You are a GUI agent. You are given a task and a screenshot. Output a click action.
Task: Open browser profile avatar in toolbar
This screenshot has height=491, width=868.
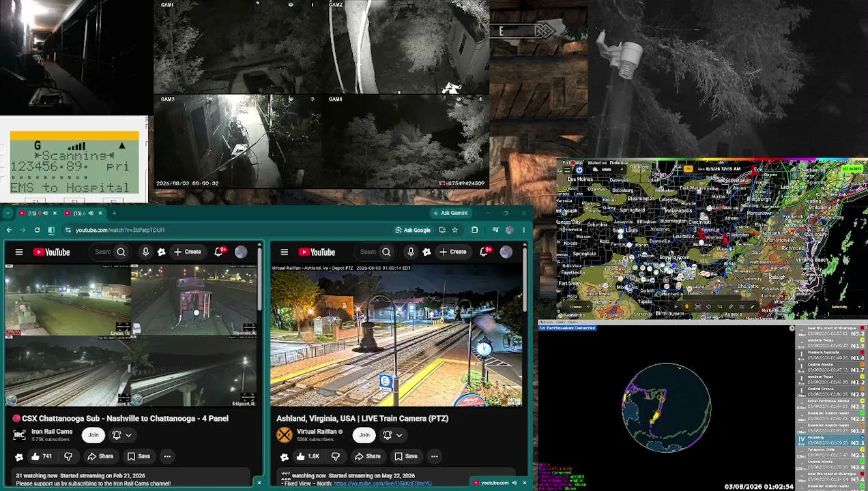point(509,230)
